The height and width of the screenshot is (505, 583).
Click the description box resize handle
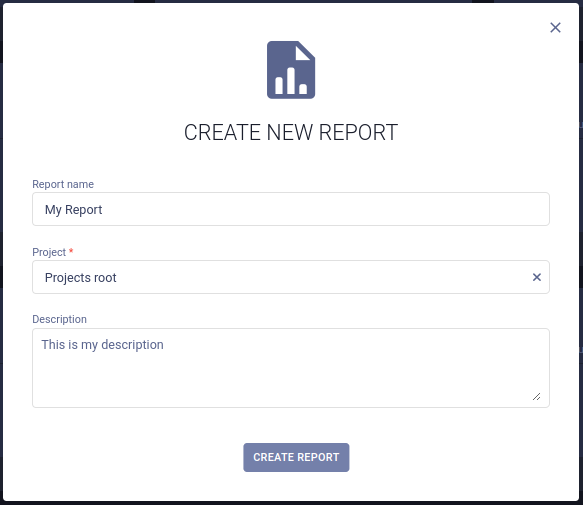[536, 396]
